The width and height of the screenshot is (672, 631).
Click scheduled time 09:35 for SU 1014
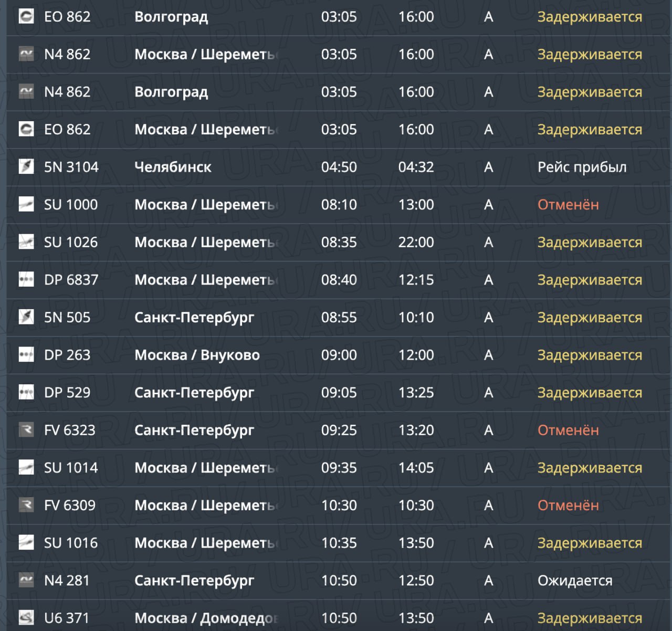click(339, 468)
